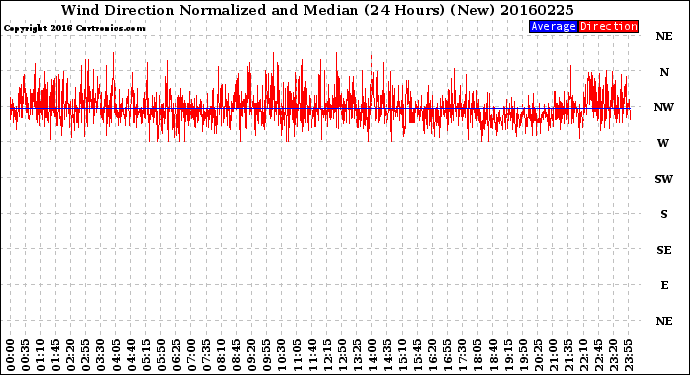Click the 11:05 time axis label
The width and height of the screenshot is (690, 375).
coord(297,355)
